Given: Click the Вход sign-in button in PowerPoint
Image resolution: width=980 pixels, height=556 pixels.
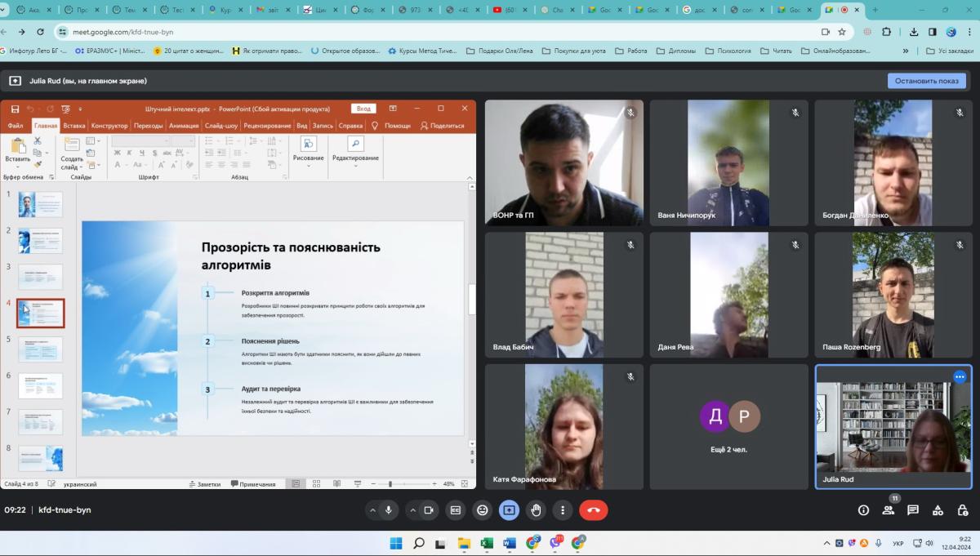Looking at the screenshot, I should [x=363, y=109].
